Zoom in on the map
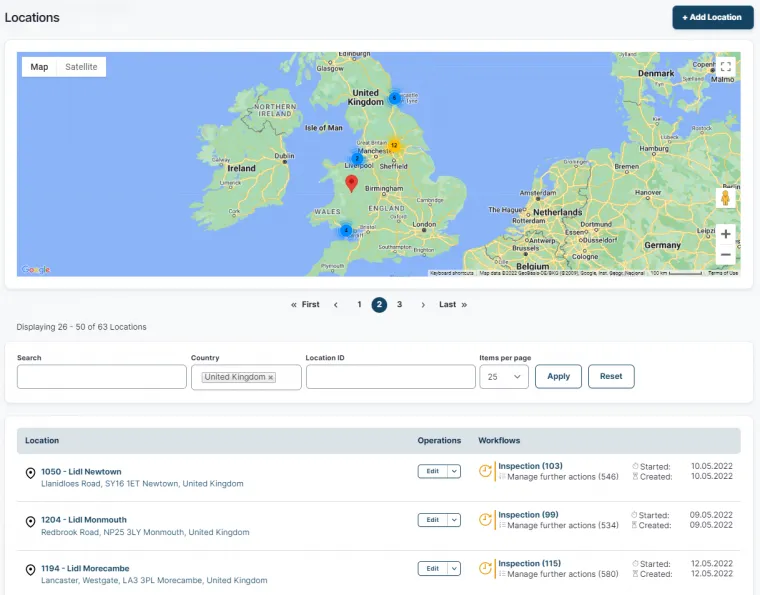 coord(725,234)
